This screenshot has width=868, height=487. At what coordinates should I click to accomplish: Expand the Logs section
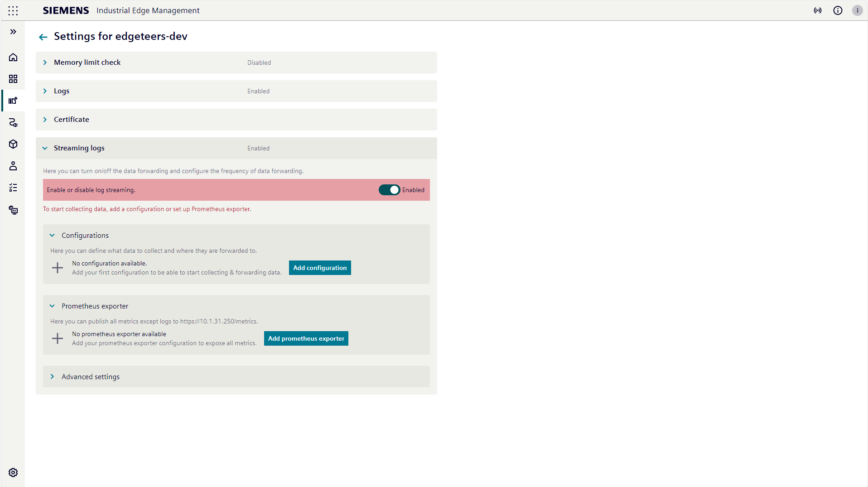coord(236,91)
